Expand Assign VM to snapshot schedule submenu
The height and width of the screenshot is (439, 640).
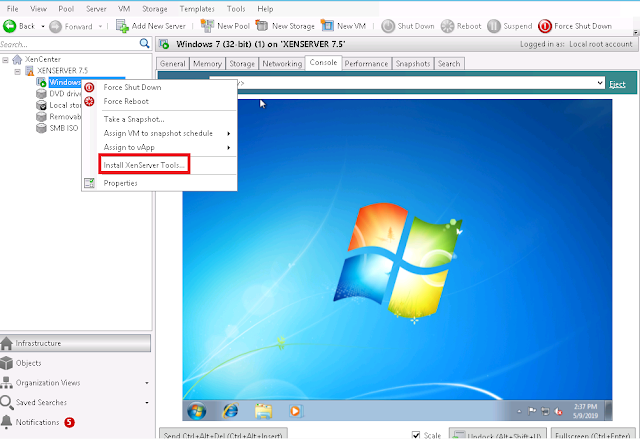229,133
